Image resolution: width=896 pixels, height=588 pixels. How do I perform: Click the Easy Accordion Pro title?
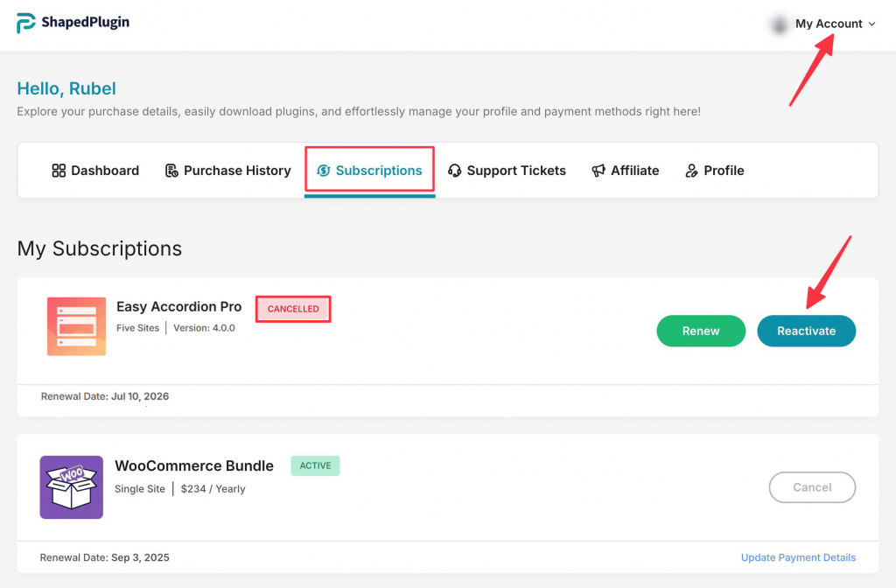(178, 306)
